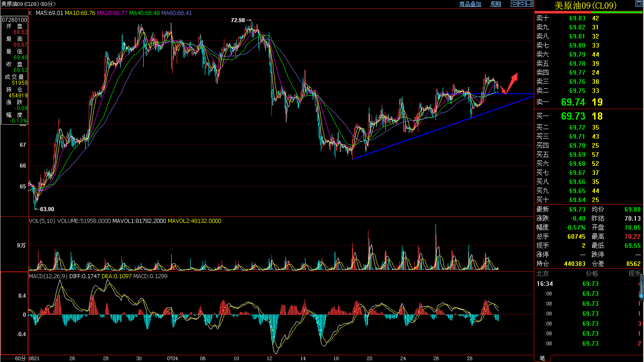644x362 pixels.
Task: Click the 最高 70.22 daily high value
Action: pyautogui.click(x=633, y=237)
